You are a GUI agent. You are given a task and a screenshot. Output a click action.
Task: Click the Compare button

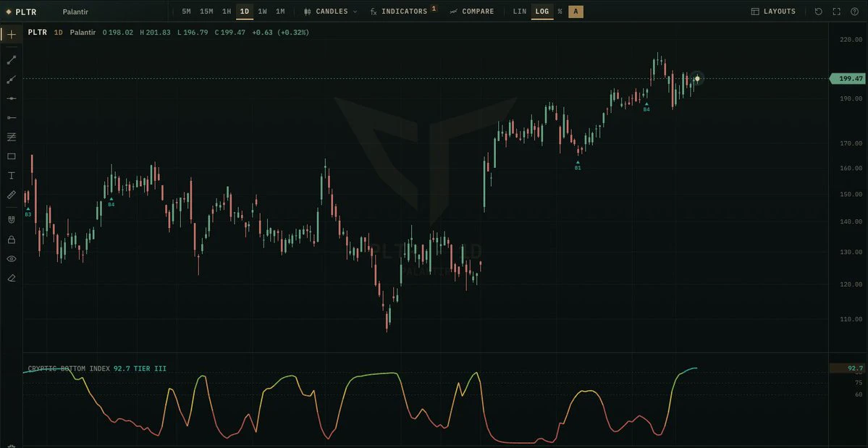(x=471, y=12)
